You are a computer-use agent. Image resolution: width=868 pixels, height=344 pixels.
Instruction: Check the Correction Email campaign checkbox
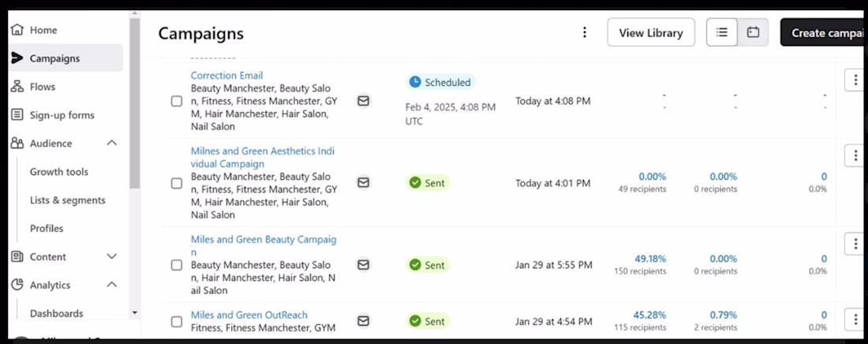pos(177,101)
